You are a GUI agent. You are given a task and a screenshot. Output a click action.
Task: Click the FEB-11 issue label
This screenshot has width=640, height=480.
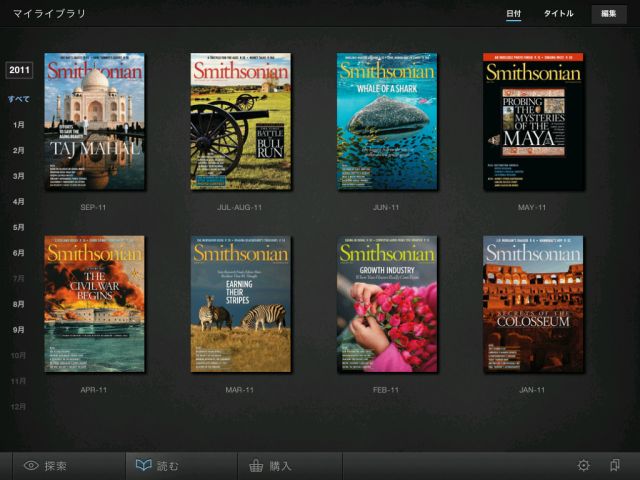(386, 390)
